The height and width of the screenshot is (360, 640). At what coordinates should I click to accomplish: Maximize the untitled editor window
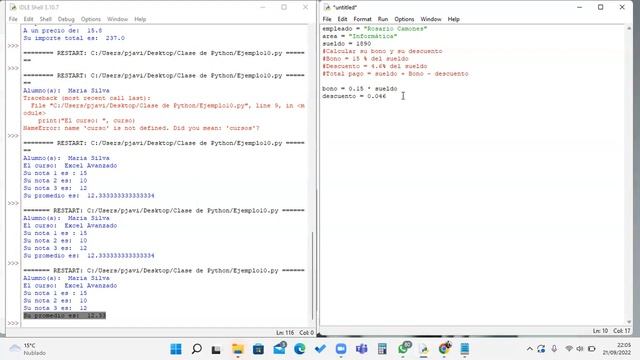click(x=600, y=7)
